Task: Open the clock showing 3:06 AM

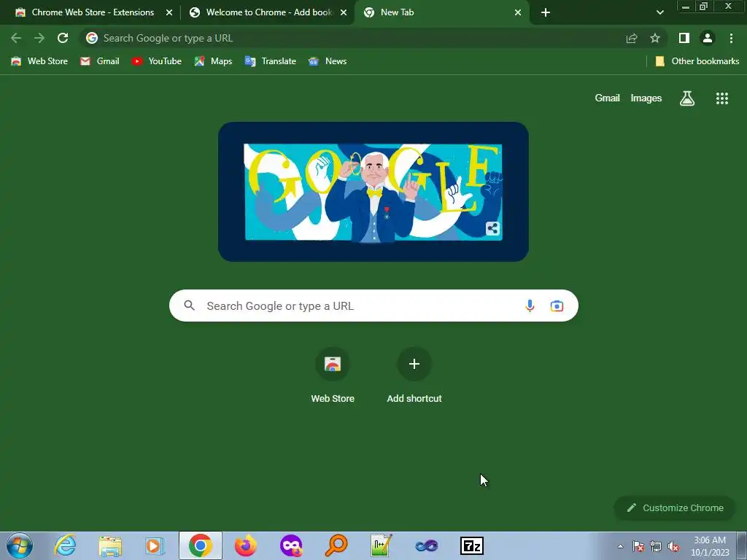Action: tap(710, 546)
